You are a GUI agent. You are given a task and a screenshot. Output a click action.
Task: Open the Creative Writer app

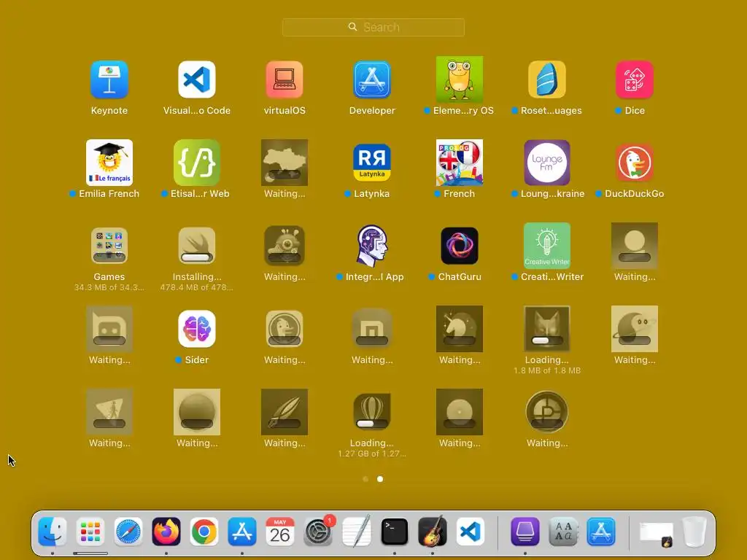pyautogui.click(x=547, y=246)
